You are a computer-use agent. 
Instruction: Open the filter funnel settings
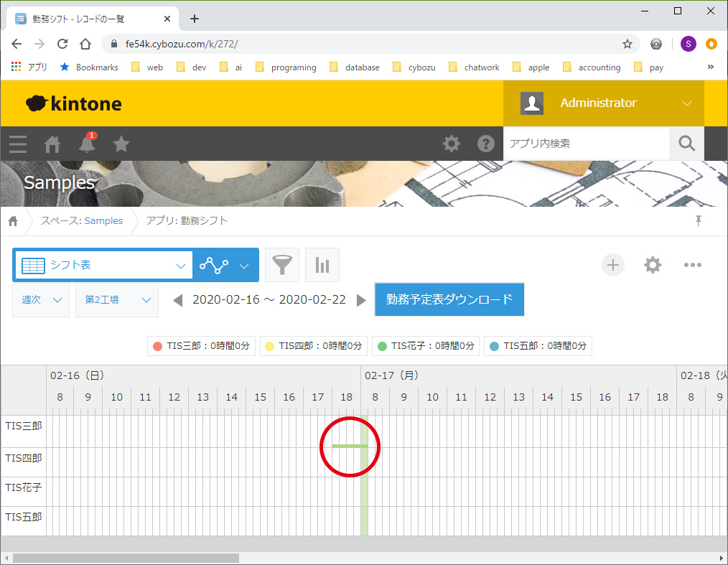[x=282, y=265]
